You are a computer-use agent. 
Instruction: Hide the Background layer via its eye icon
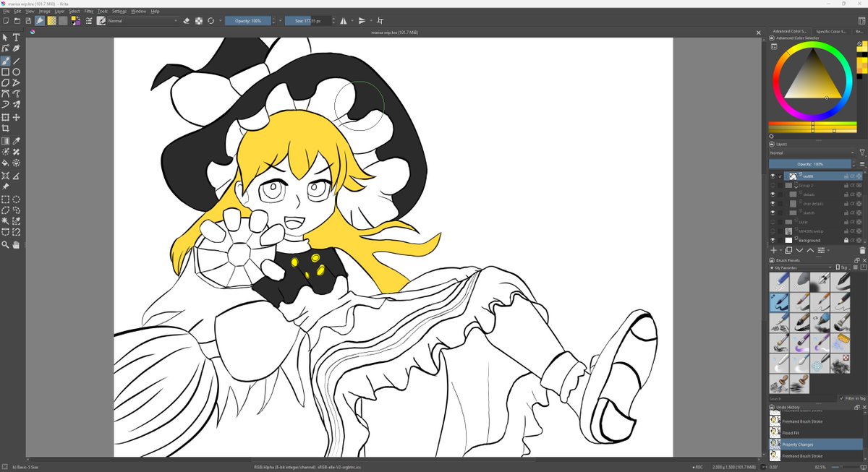tap(773, 240)
